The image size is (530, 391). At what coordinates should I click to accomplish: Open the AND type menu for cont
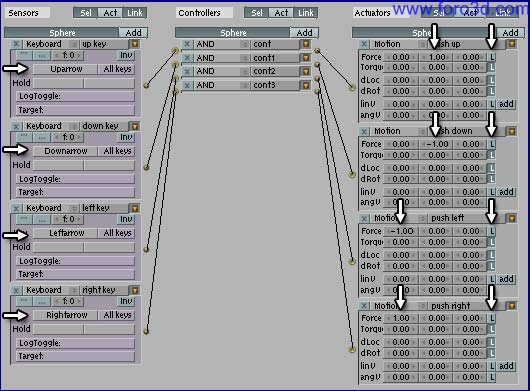coord(222,44)
